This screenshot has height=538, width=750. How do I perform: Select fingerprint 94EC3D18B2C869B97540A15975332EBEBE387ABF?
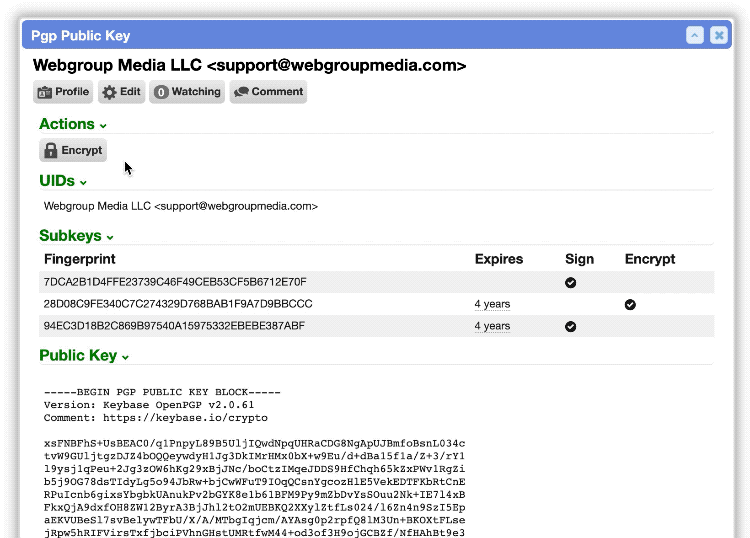click(174, 326)
